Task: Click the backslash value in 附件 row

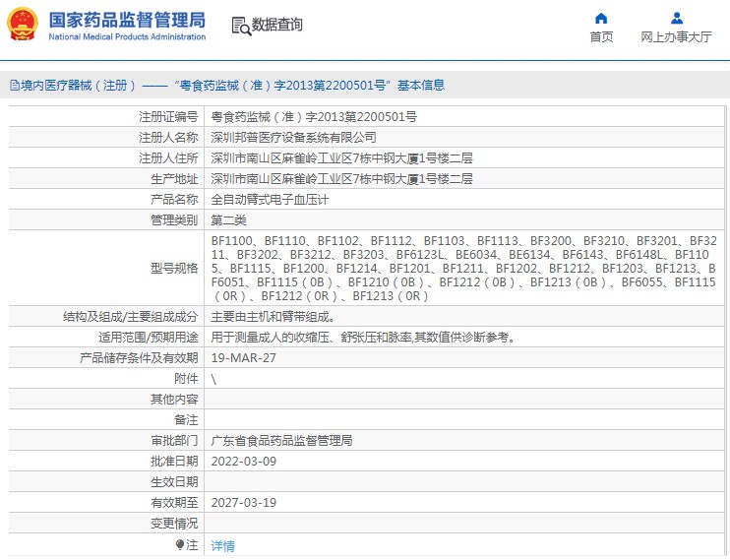Action: click(213, 379)
